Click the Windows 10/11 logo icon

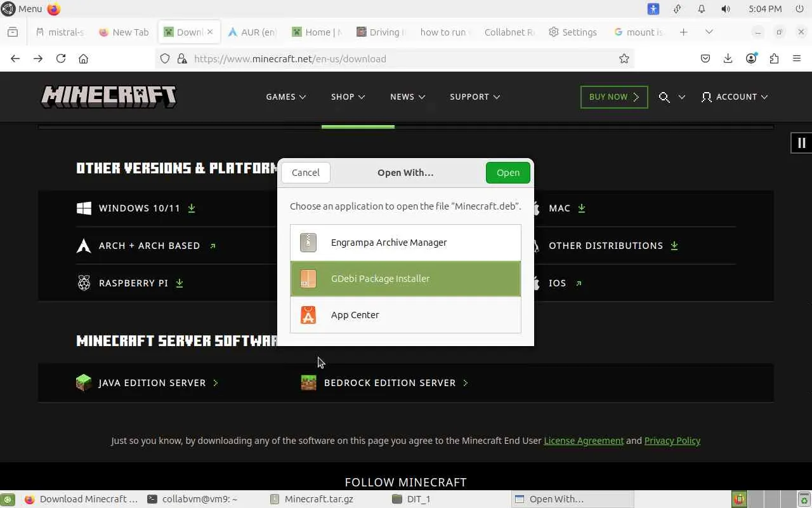point(84,208)
